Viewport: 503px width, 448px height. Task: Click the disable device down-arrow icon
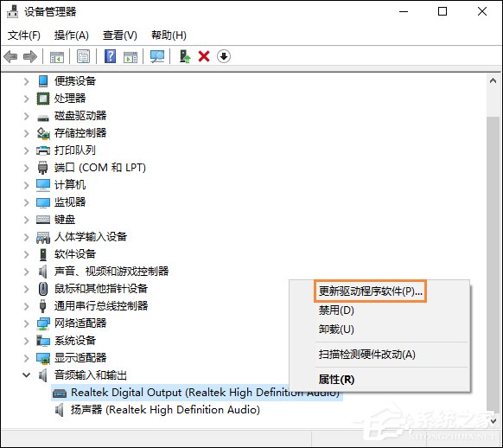(x=224, y=56)
